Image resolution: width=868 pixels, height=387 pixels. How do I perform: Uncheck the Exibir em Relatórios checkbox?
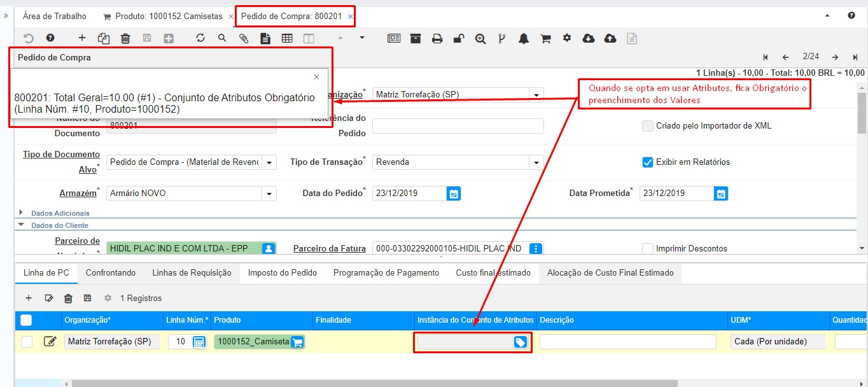coord(648,162)
